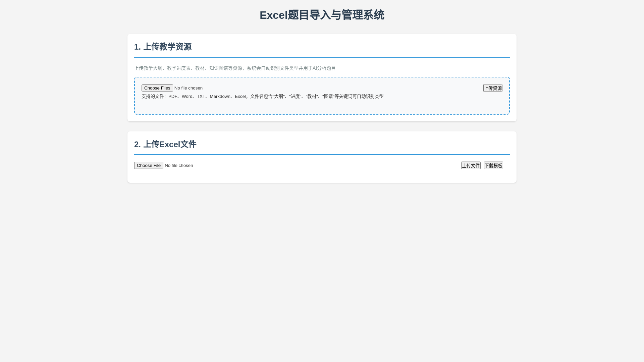Click the supported file types hint 支持的文件
This screenshot has width=644, height=362.
click(262, 96)
